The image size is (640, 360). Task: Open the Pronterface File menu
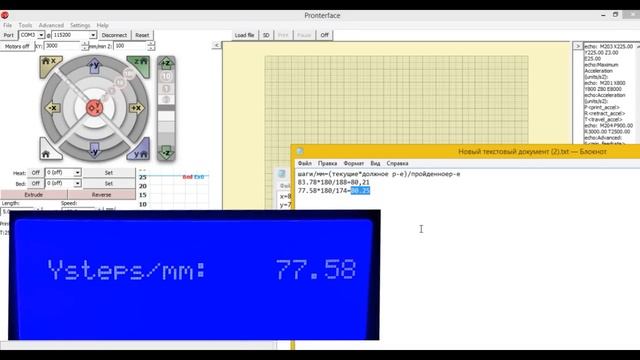(7, 25)
